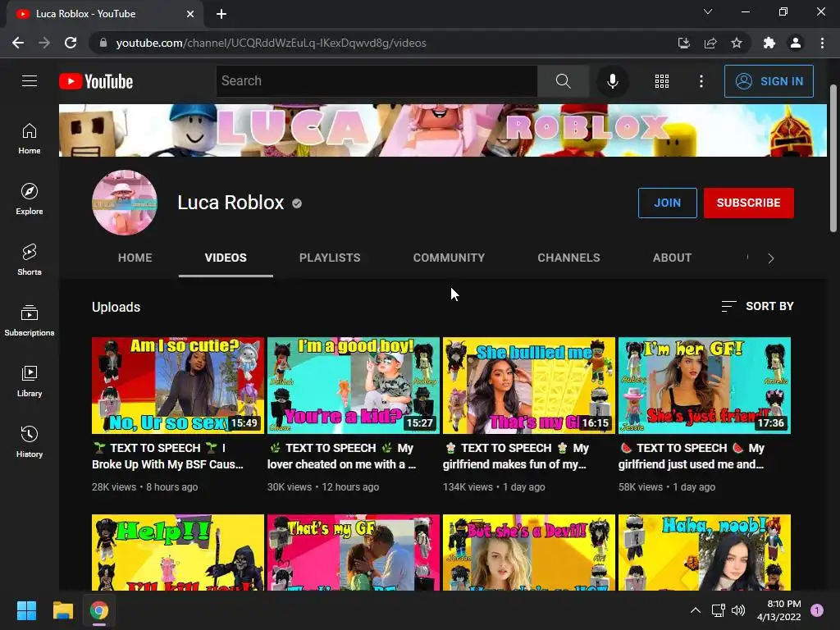The image size is (840, 630).
Task: Open the Channels tab
Action: pos(569,258)
